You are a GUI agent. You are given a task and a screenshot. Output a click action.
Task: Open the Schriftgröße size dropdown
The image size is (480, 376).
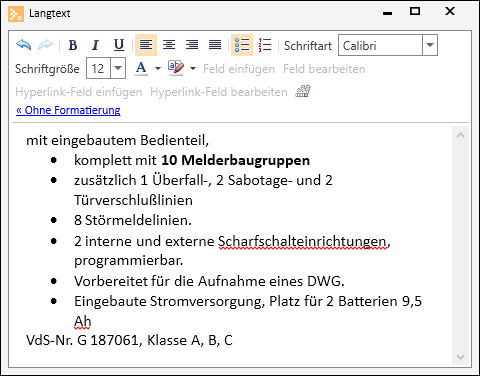pyautogui.click(x=118, y=68)
